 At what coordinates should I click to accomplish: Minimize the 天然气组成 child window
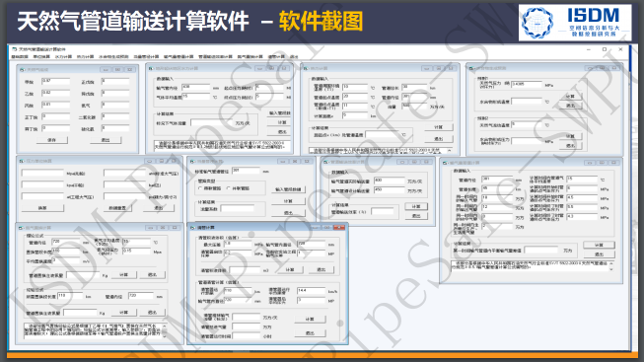point(106,69)
